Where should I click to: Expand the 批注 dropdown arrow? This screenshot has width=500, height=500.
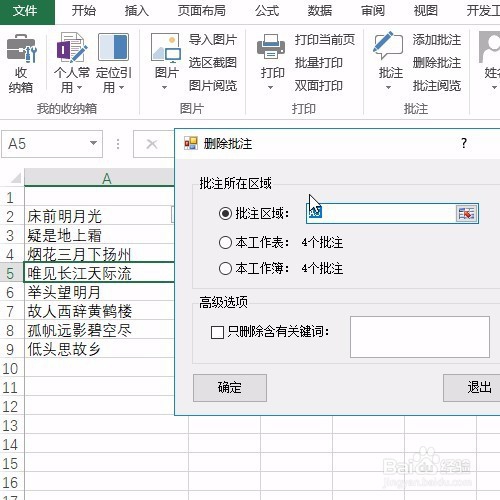[388, 88]
